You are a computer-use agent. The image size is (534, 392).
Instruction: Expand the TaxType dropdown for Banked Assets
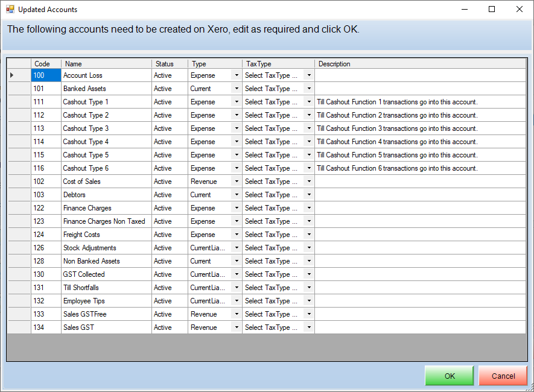[x=309, y=89]
